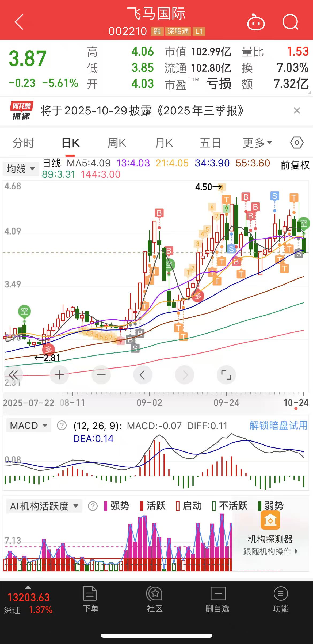
Task: Move chart right one candle
Action: (x=185, y=375)
